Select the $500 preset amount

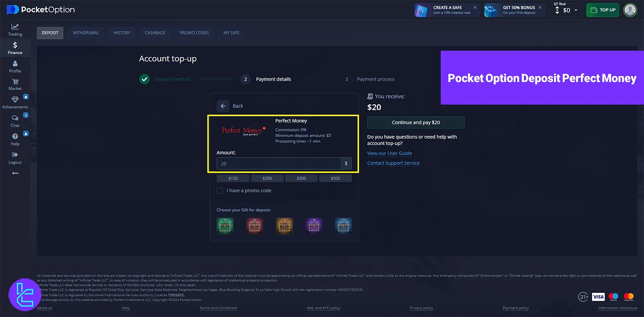tap(335, 178)
